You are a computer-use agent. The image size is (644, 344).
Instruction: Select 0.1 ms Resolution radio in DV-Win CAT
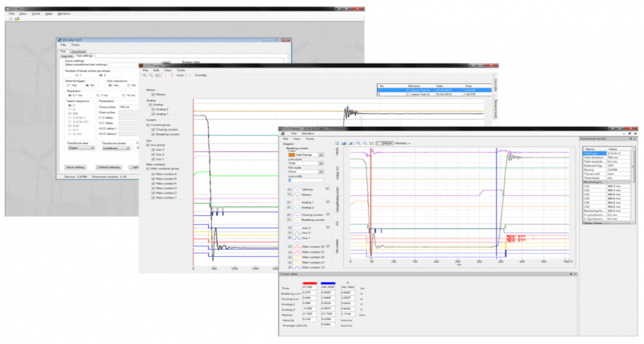pos(70,95)
